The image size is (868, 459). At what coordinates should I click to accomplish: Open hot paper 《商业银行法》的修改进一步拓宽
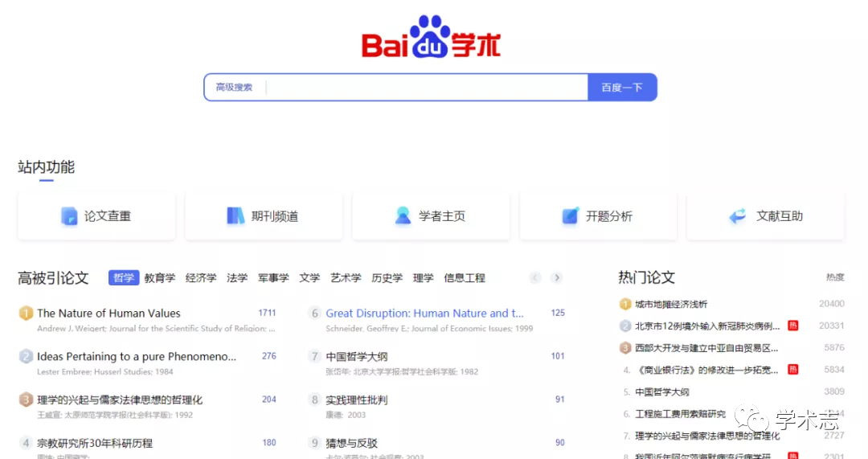pyautogui.click(x=706, y=369)
